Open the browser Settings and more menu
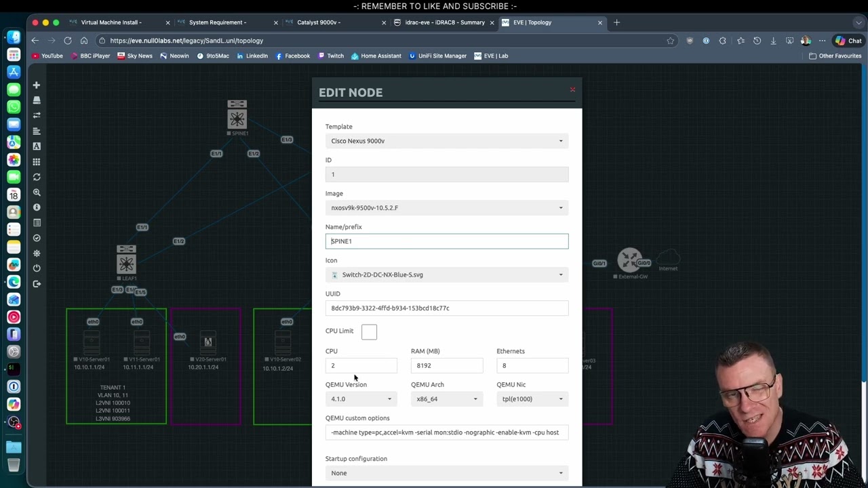The height and width of the screenshot is (488, 868). point(822,41)
